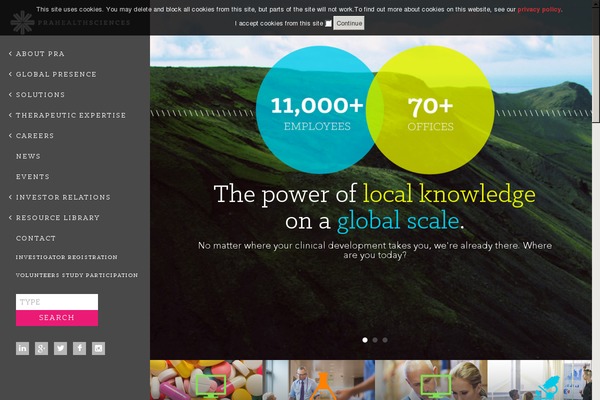
Task: Expand the Global Presence chevron
Action: tap(10, 74)
